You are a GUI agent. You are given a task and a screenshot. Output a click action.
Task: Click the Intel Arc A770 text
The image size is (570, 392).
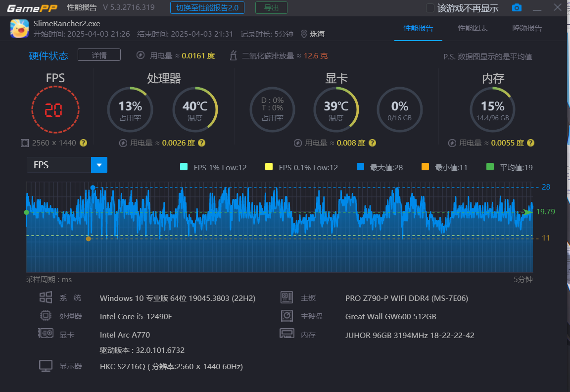click(125, 335)
